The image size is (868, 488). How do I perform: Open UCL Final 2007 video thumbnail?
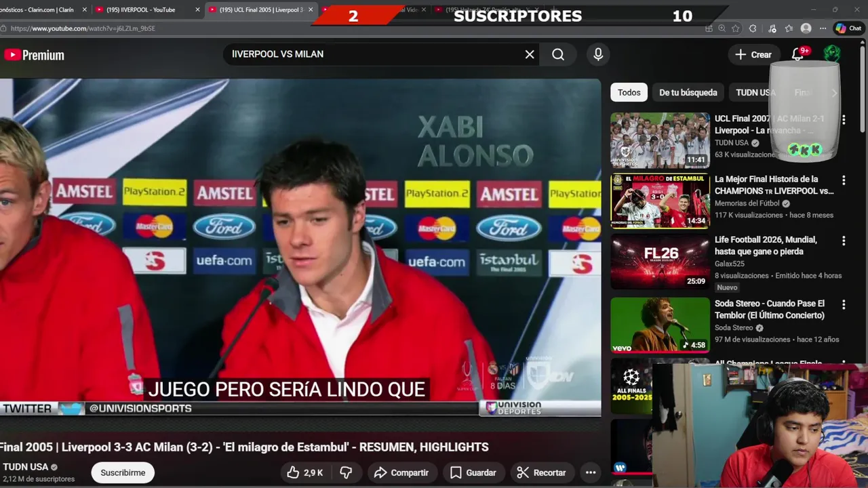660,140
